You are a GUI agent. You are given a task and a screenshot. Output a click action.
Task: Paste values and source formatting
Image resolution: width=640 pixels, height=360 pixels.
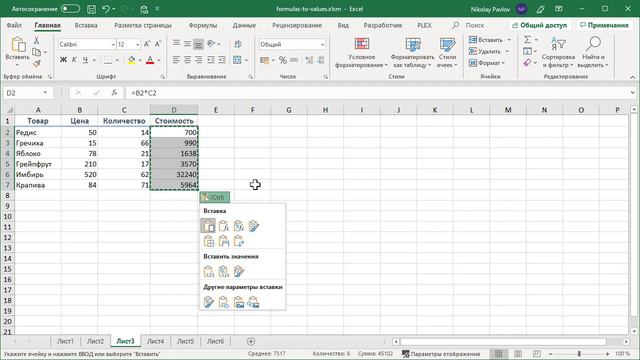click(x=239, y=271)
